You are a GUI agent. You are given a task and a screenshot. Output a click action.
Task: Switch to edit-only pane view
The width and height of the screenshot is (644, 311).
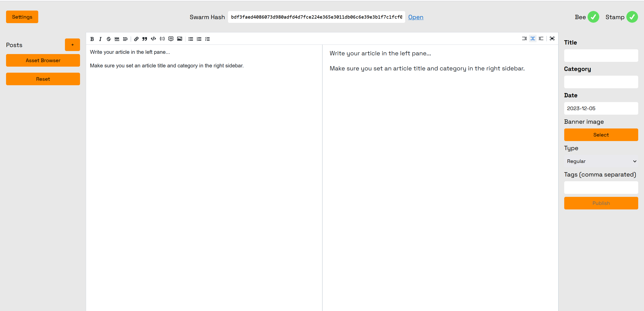click(x=524, y=38)
